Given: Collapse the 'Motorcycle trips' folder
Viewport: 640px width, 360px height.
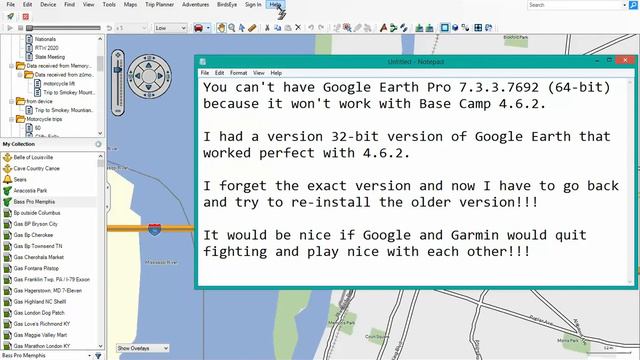Looking at the screenshot, I should tap(12, 119).
